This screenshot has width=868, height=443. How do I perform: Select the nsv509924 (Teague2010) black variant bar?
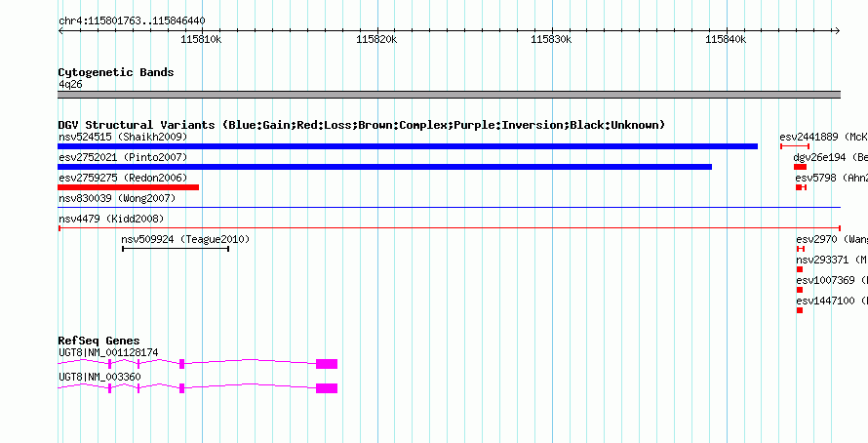click(x=176, y=249)
